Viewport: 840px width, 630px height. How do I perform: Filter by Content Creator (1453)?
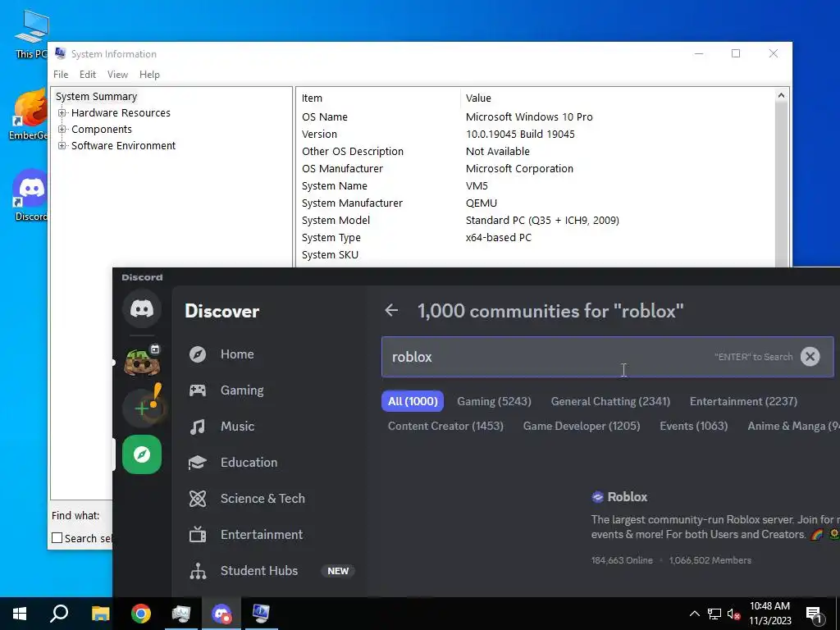[x=445, y=426]
